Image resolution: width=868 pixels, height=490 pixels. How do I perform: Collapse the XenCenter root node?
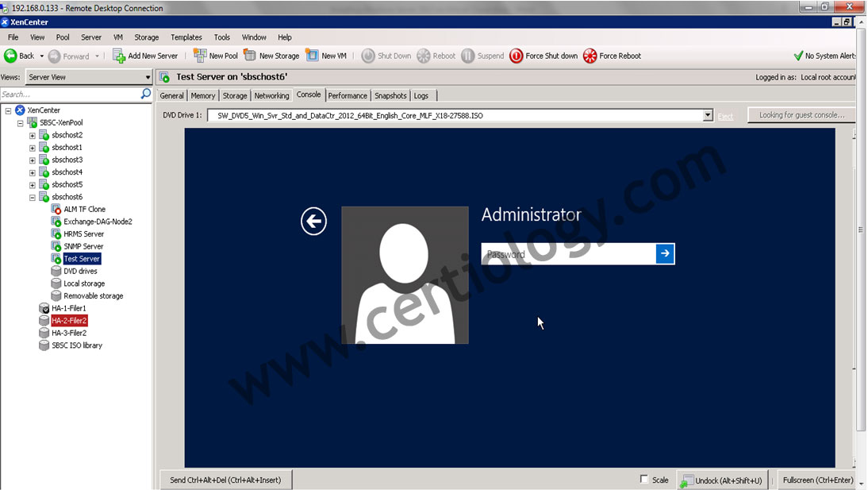pyautogui.click(x=8, y=111)
